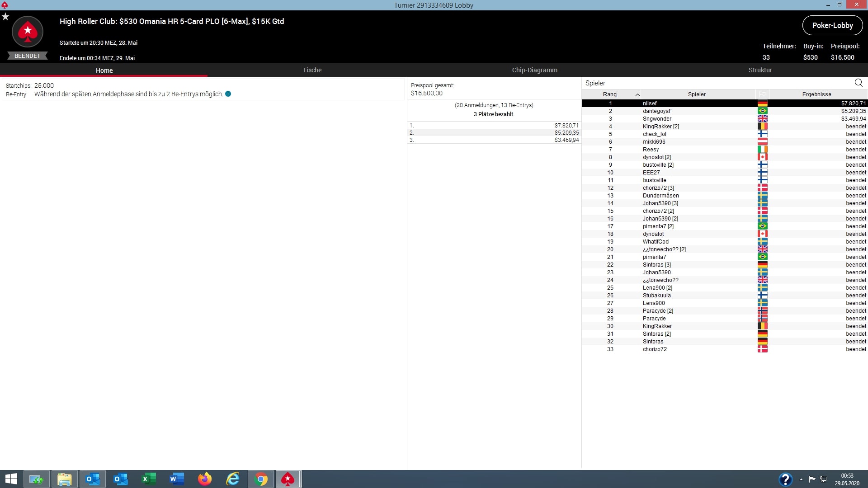Click the favorite star icon top-left

[5, 17]
